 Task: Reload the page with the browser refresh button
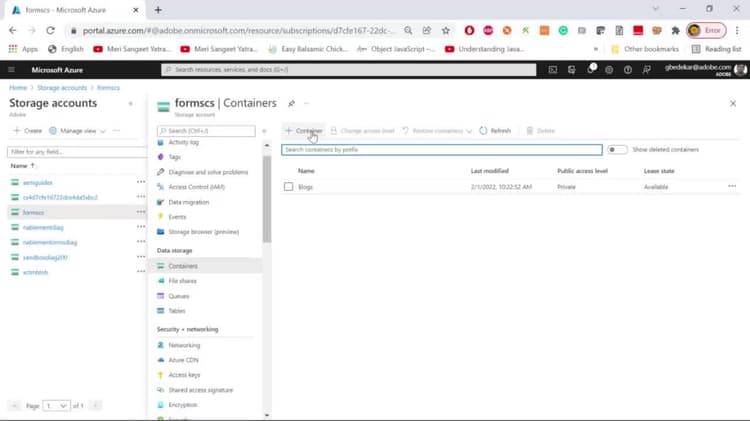[50, 31]
